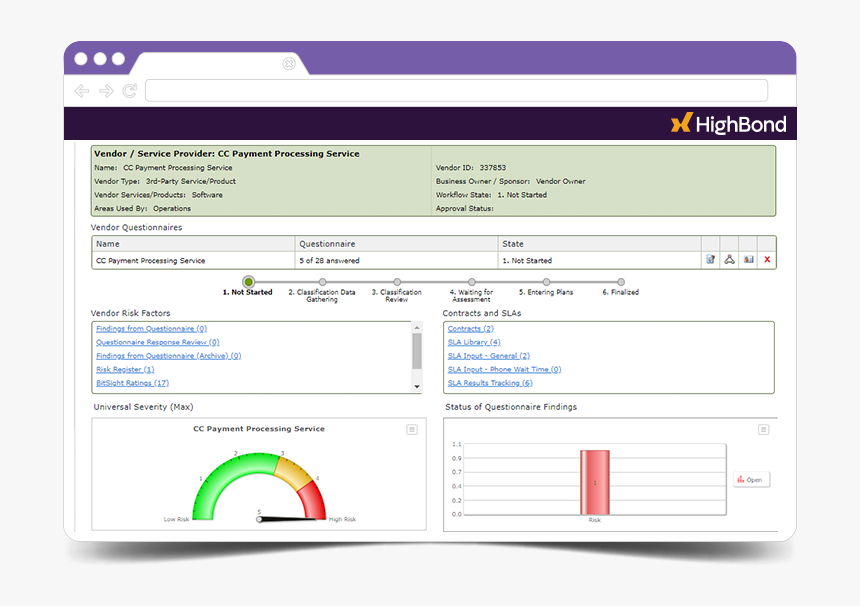Screen dimensions: 860x606
Task: Select the '4. Waiting for Assessment' step marker
Action: 472,282
